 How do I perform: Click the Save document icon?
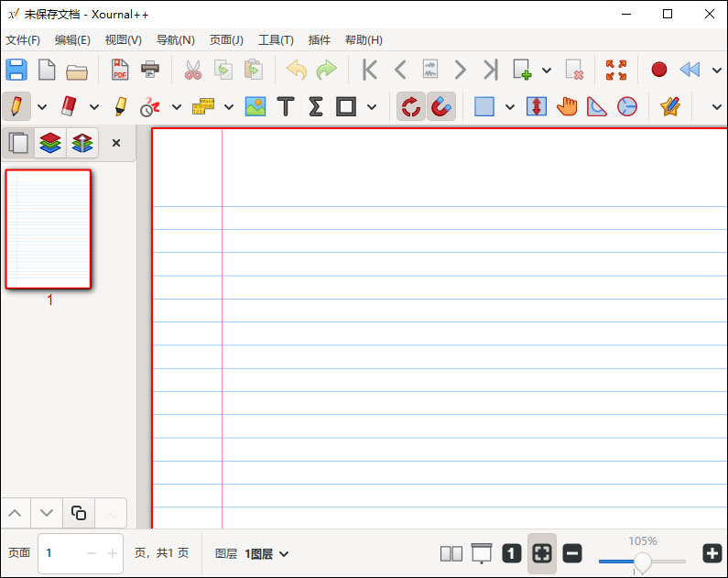(x=16, y=71)
